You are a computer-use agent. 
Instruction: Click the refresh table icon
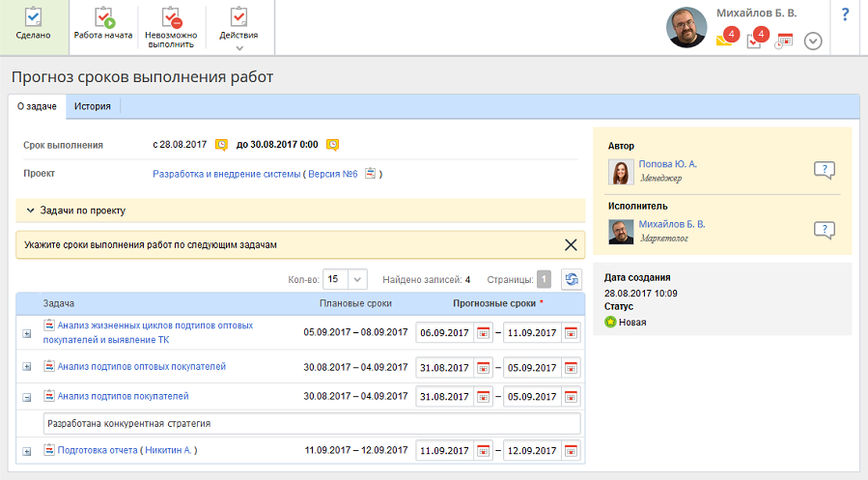(x=572, y=279)
